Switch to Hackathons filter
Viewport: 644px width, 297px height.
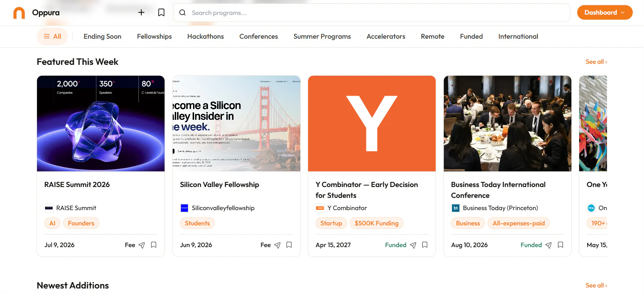(x=206, y=36)
